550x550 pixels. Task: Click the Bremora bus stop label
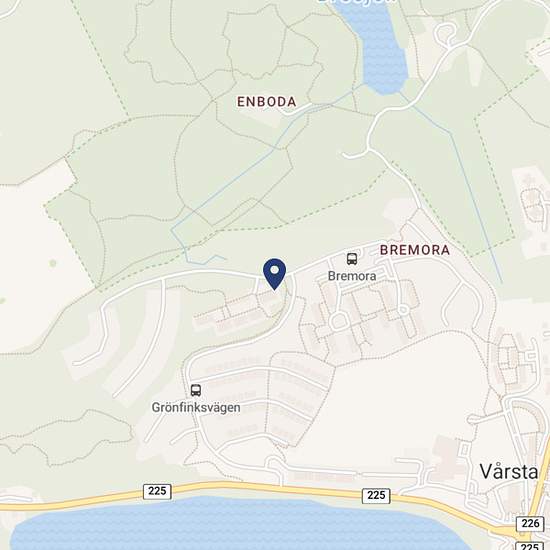pyautogui.click(x=352, y=276)
